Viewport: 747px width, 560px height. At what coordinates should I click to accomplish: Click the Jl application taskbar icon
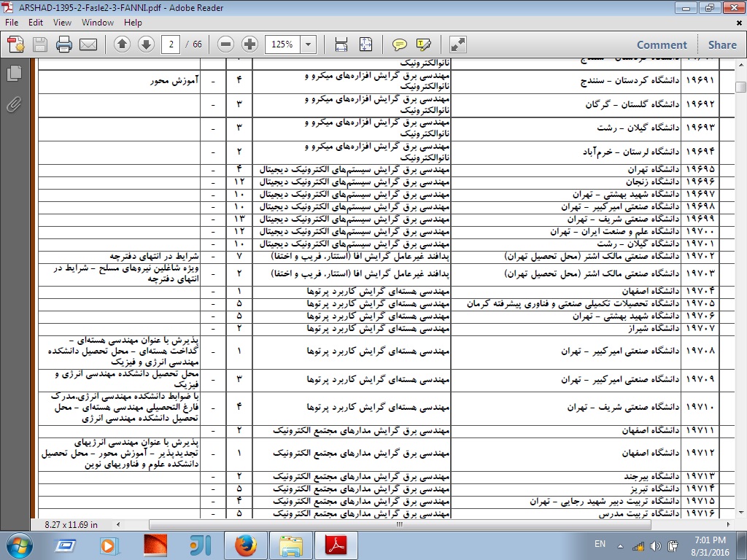pos(200,545)
